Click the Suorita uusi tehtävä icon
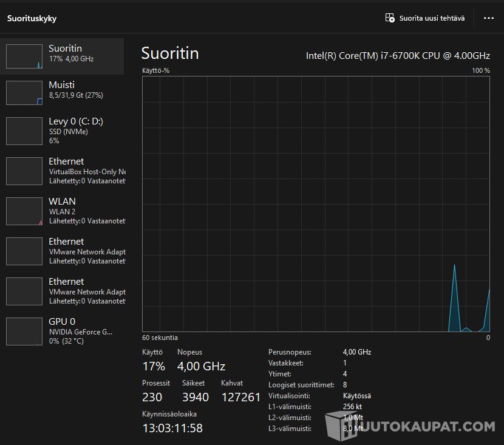The height and width of the screenshot is (445, 504). (x=390, y=18)
